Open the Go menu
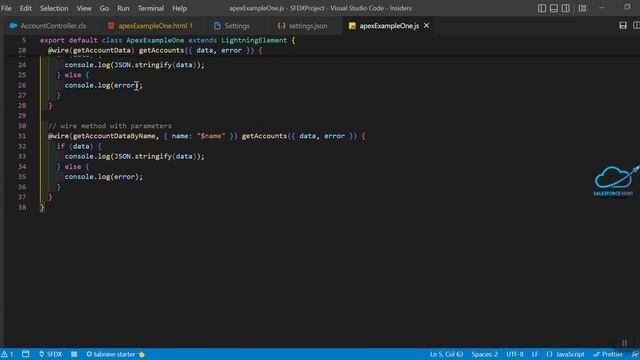Image resolution: width=640 pixels, height=360 pixels. point(104,8)
